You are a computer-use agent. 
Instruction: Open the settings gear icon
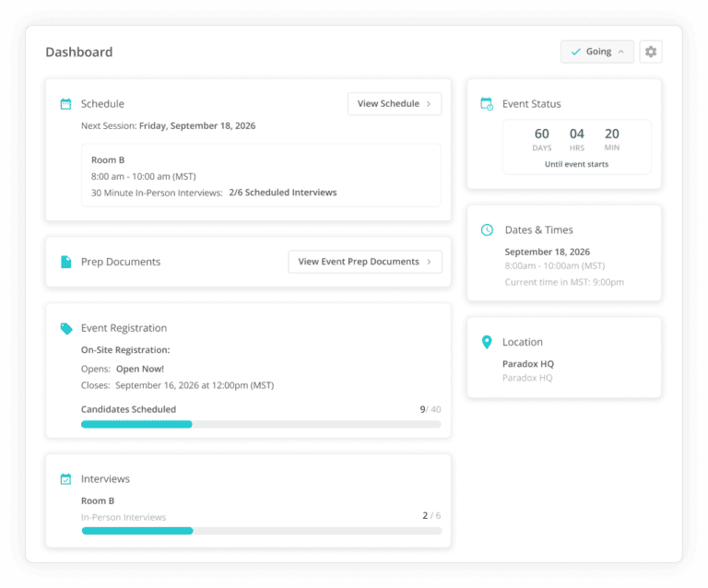[x=650, y=52]
